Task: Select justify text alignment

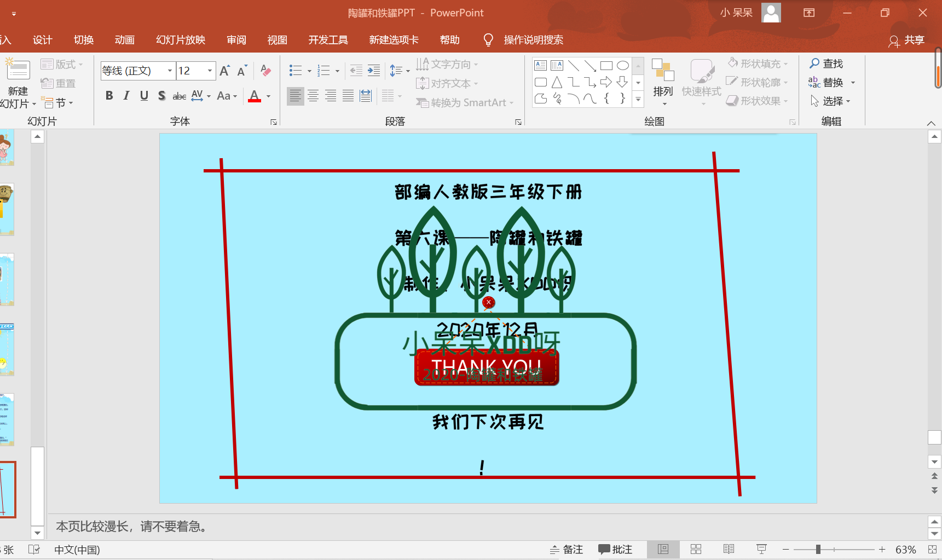Action: (348, 96)
